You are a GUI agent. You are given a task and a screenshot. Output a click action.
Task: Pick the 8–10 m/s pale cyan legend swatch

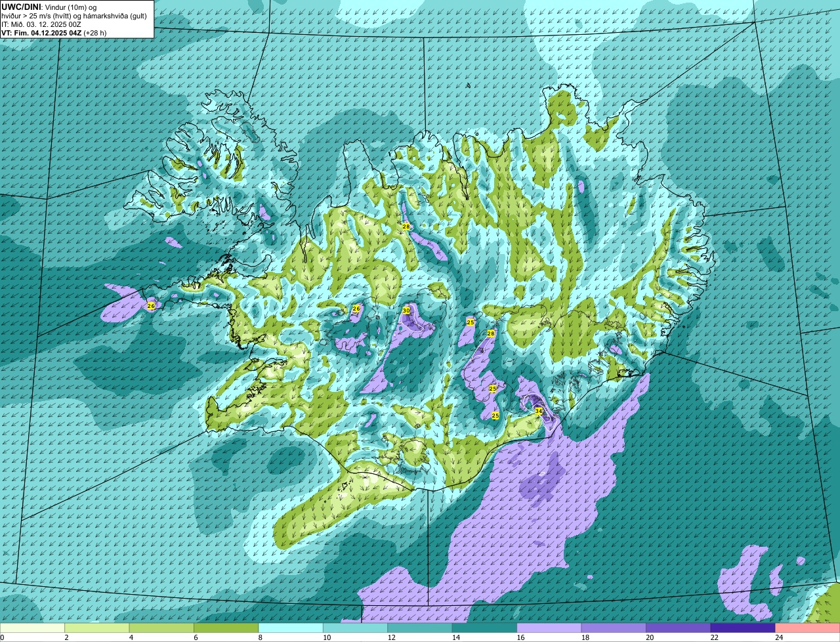click(291, 628)
